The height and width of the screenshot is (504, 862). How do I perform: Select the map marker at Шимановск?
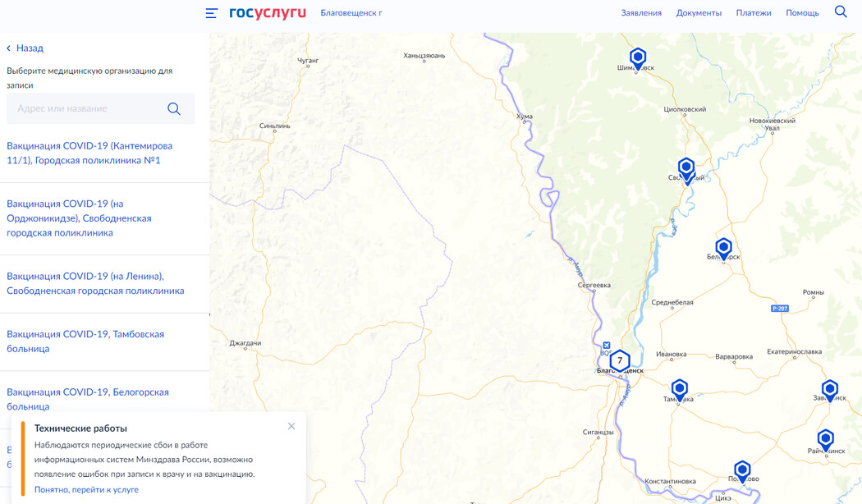coord(638,58)
